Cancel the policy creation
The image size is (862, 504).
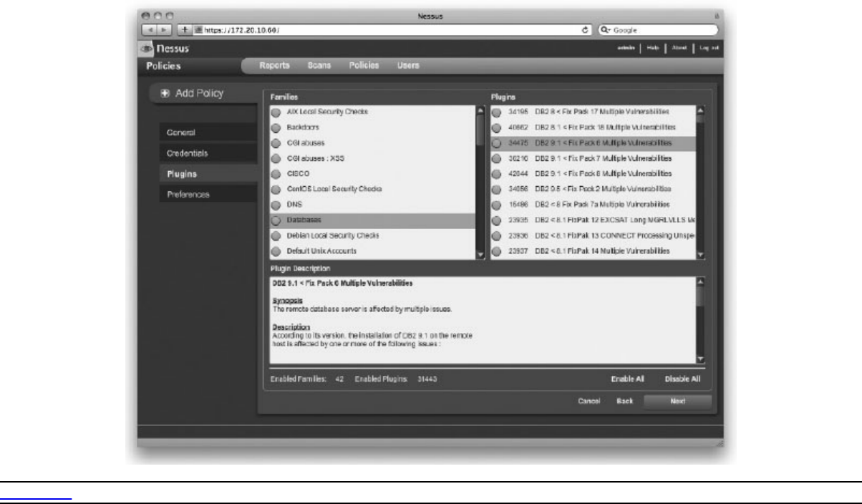click(x=589, y=401)
